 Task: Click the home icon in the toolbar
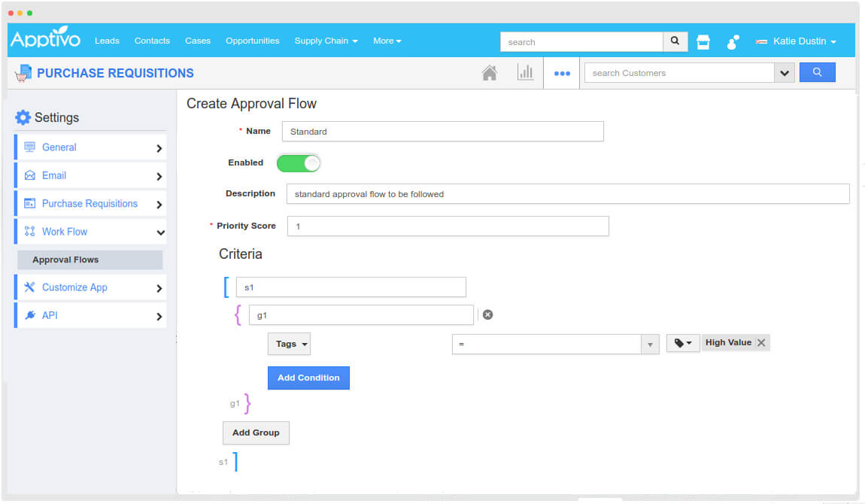click(x=490, y=72)
